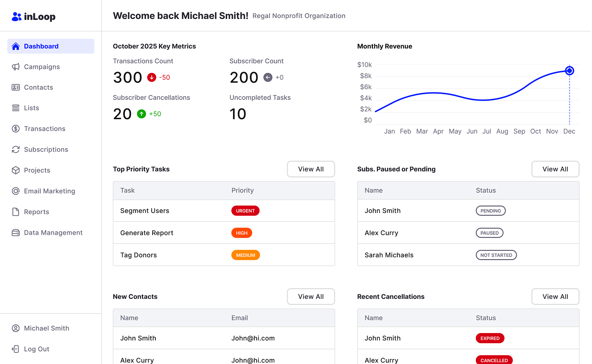This screenshot has width=592, height=364.
Task: Click the inLoop logo in the header
Action: point(33,17)
